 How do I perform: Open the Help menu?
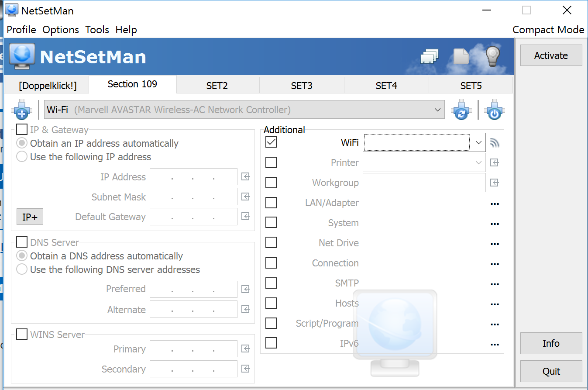(126, 30)
